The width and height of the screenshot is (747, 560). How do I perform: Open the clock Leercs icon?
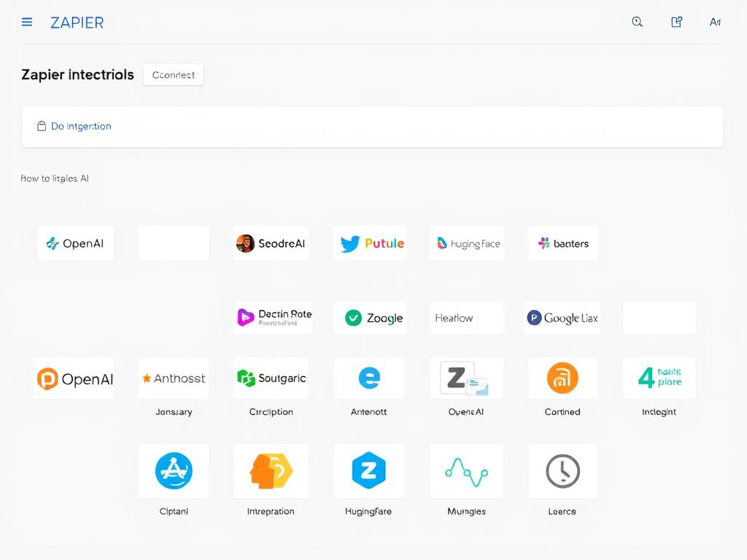click(x=562, y=471)
